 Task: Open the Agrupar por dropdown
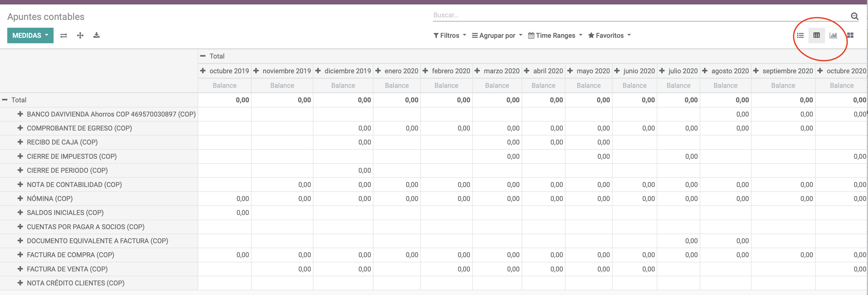(497, 35)
